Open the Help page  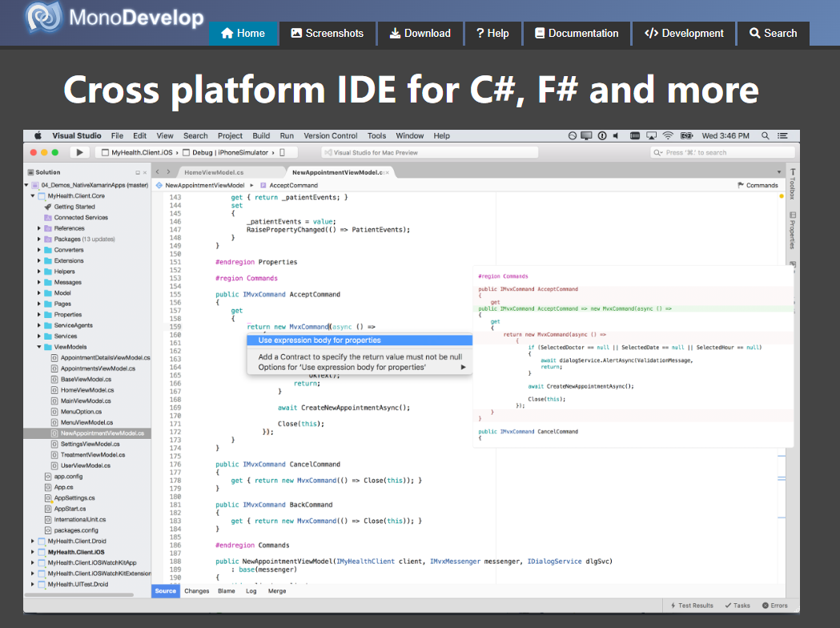pos(492,33)
